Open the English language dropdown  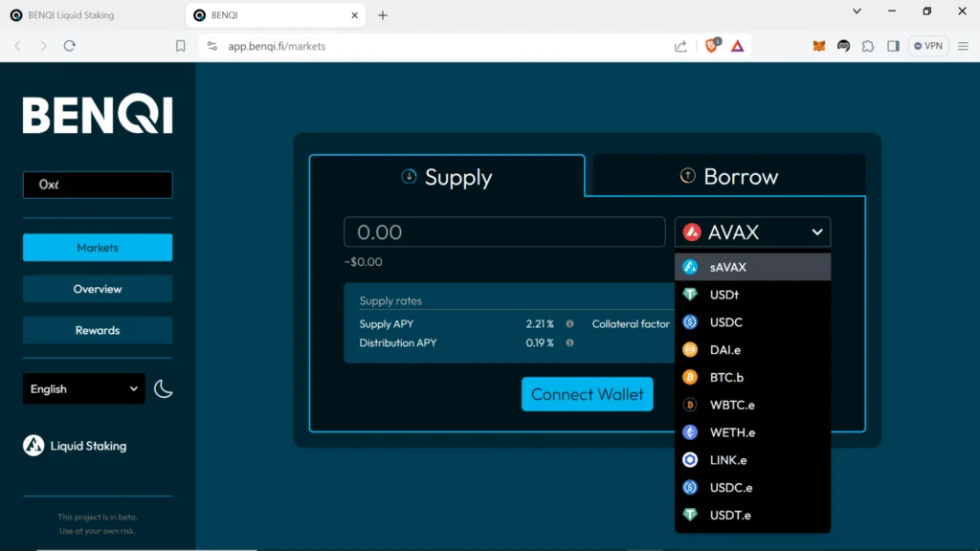pyautogui.click(x=84, y=389)
